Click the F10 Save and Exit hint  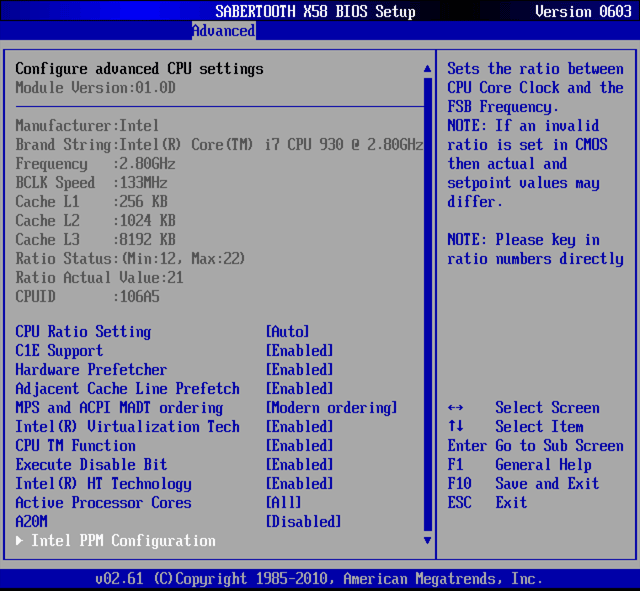click(523, 484)
